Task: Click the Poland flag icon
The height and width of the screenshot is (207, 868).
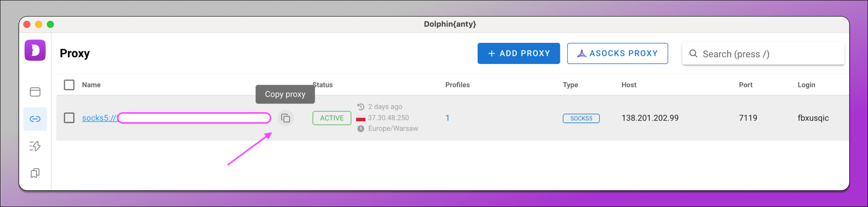Action: coord(361,118)
